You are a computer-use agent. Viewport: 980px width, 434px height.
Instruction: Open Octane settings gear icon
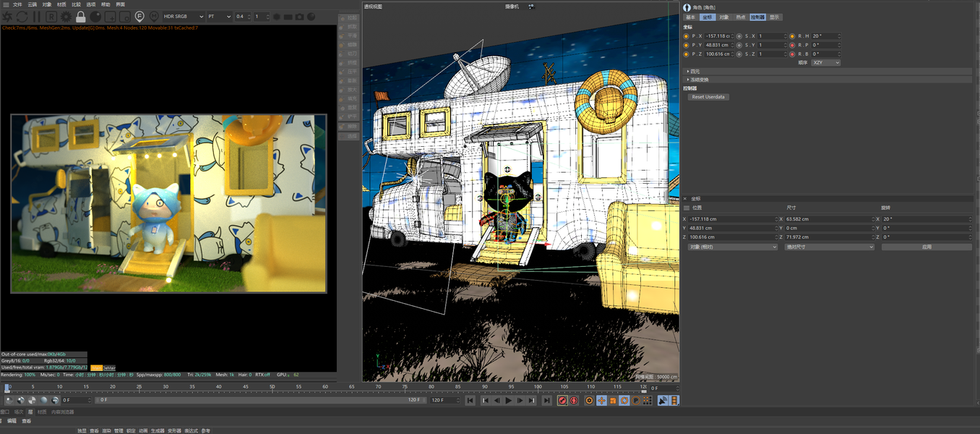[x=66, y=16]
